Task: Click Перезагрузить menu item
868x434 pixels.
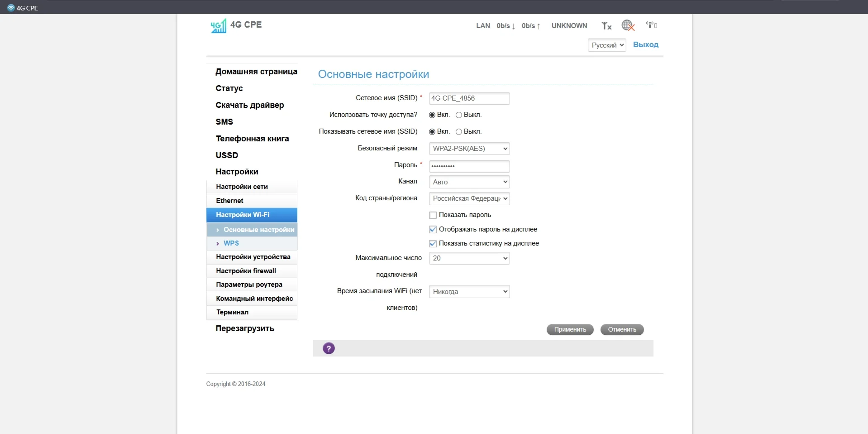Action: 245,328
